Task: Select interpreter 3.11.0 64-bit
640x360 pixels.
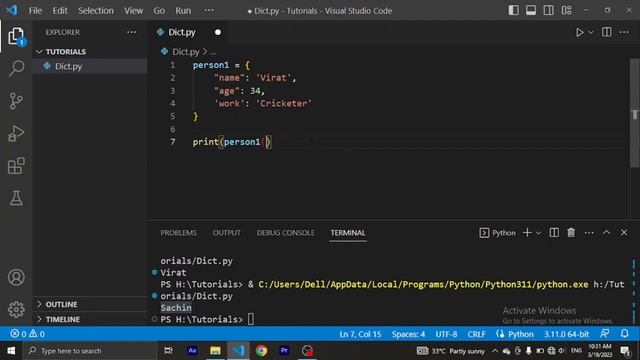Action: tap(566, 334)
